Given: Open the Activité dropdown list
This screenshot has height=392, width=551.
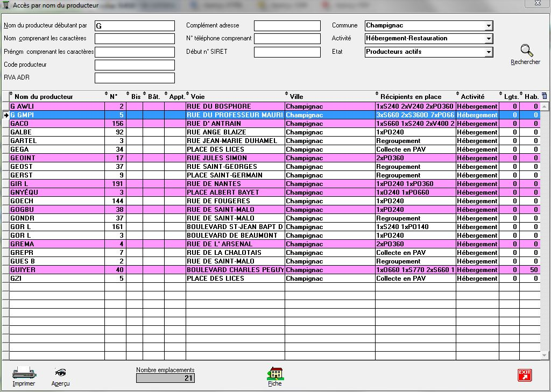Looking at the screenshot, I should pyautogui.click(x=488, y=39).
